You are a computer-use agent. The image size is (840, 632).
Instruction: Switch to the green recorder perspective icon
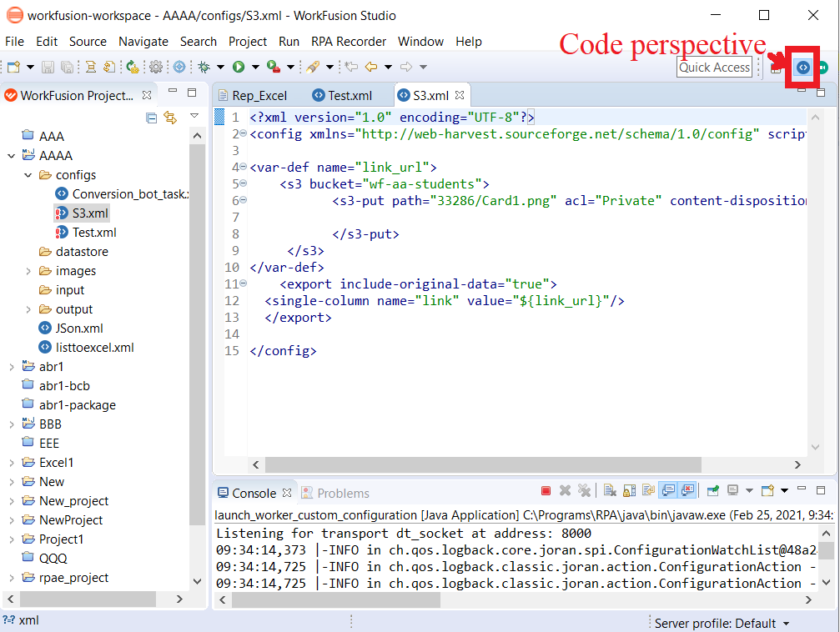pyautogui.click(x=822, y=68)
